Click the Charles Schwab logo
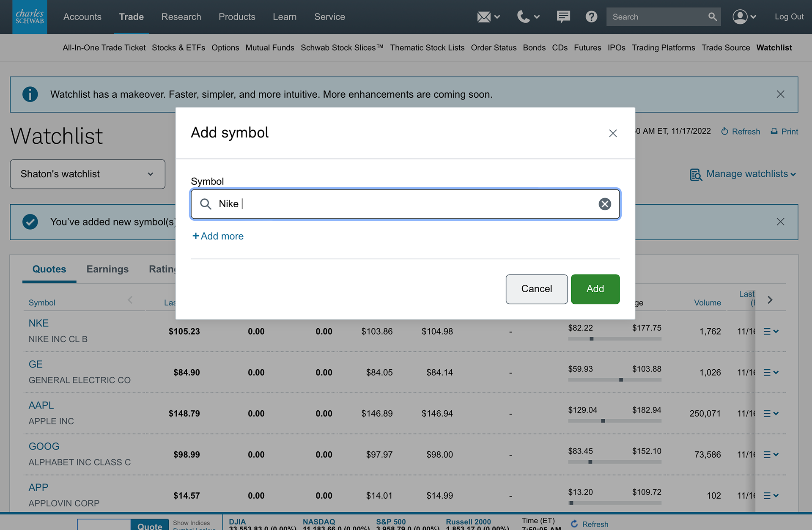Viewport: 812px width, 530px height. click(x=30, y=17)
